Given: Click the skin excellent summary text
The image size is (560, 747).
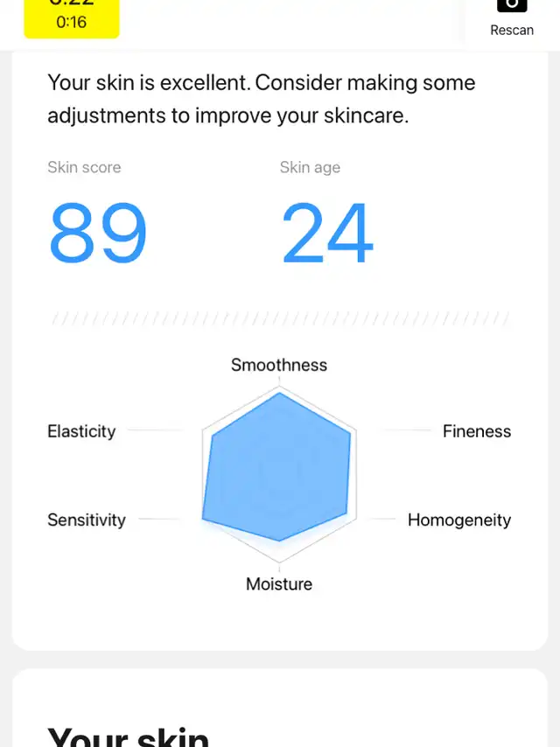Looking at the screenshot, I should pos(261,99).
